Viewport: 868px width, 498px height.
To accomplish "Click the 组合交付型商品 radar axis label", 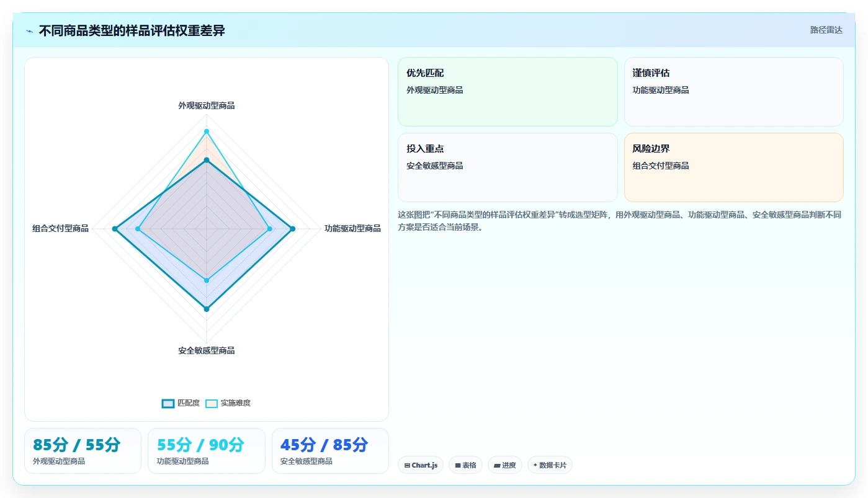I will click(61, 228).
